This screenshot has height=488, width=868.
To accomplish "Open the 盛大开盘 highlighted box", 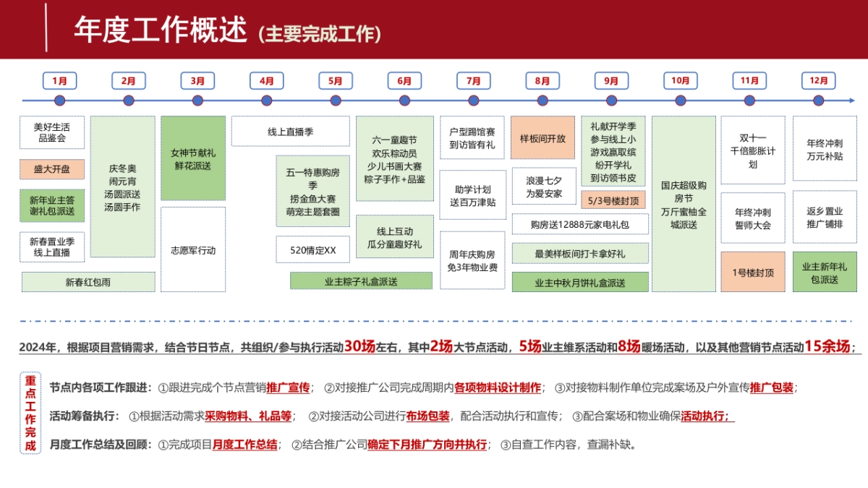I will pyautogui.click(x=51, y=168).
